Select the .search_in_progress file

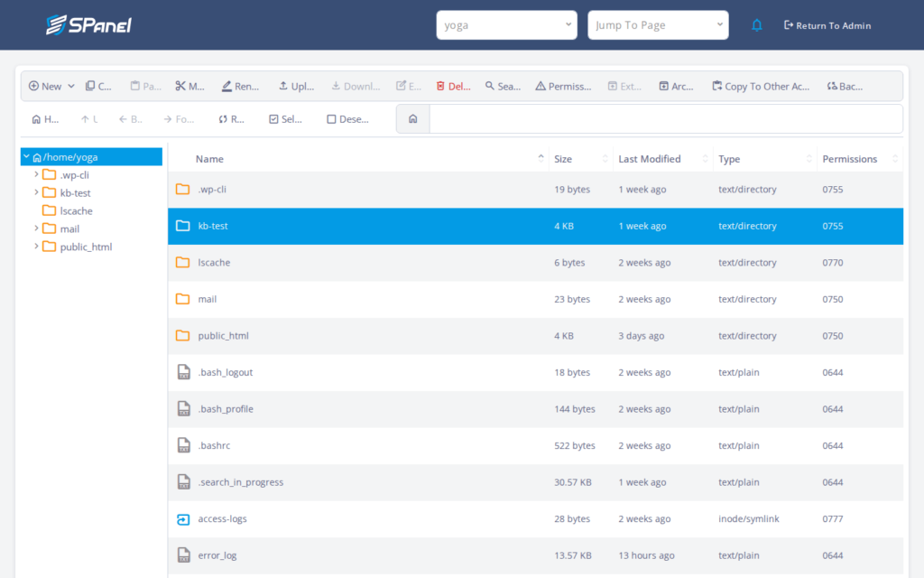[x=535, y=482]
